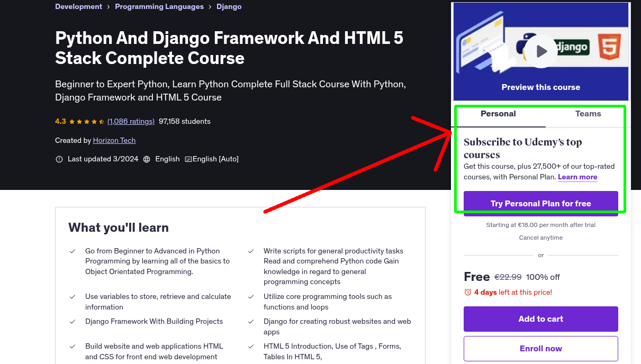The height and width of the screenshot is (364, 641).
Task: Click the closed captions icon
Action: tap(188, 159)
